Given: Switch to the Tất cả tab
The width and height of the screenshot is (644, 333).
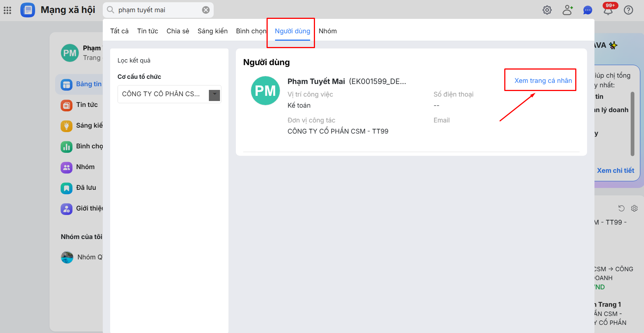Looking at the screenshot, I should click(119, 31).
